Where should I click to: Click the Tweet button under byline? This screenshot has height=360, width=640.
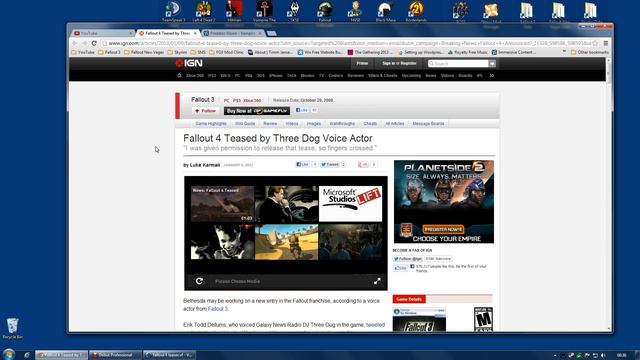pos(330,164)
